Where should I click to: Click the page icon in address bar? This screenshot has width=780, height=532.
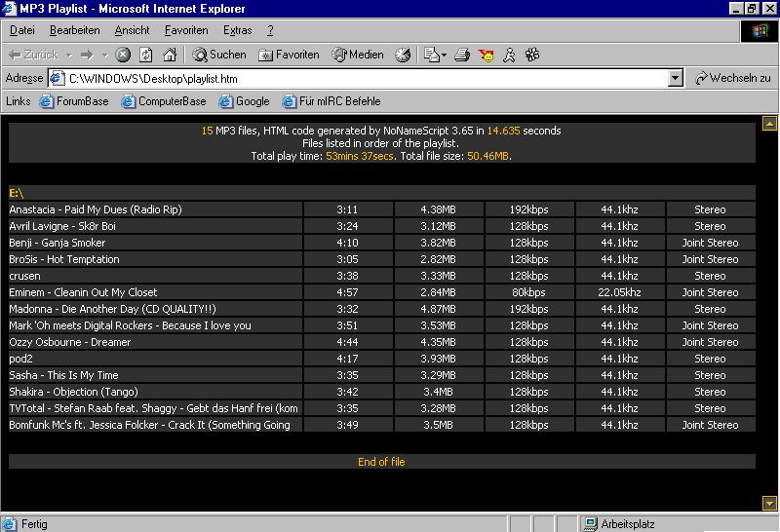[58, 79]
